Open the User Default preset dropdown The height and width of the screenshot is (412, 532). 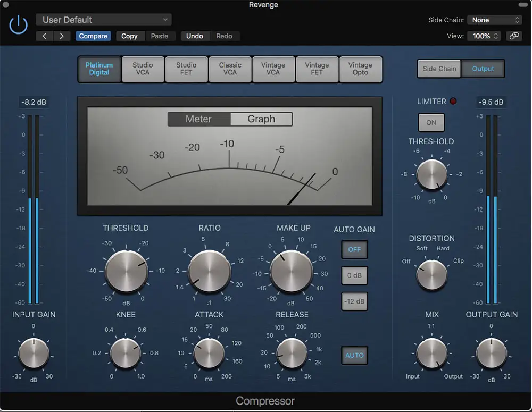[x=104, y=20]
